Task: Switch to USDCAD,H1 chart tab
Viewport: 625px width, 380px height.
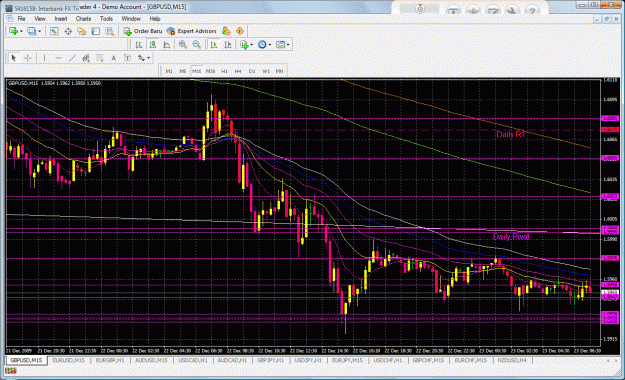Action: point(193,360)
